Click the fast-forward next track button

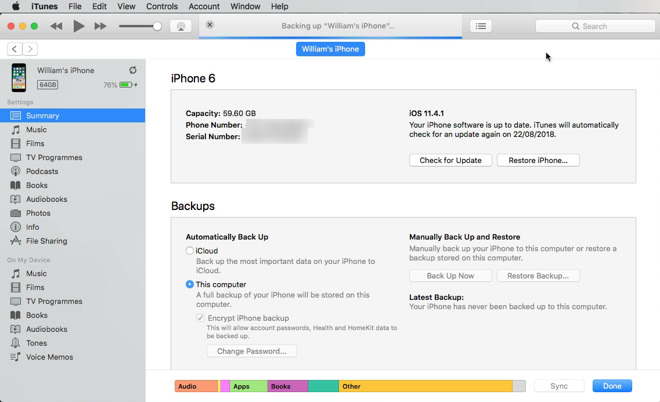click(x=100, y=26)
